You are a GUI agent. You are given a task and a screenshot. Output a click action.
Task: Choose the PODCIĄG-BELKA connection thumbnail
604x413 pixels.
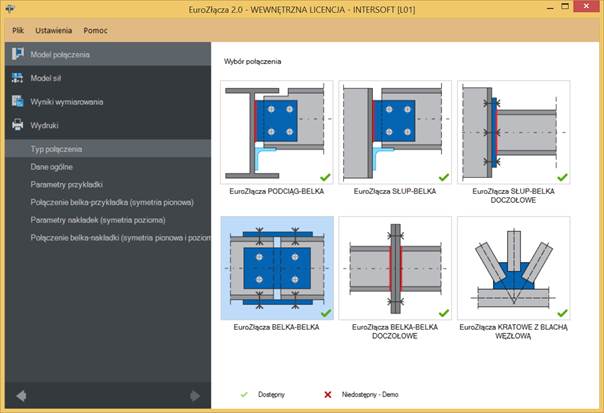click(277, 132)
